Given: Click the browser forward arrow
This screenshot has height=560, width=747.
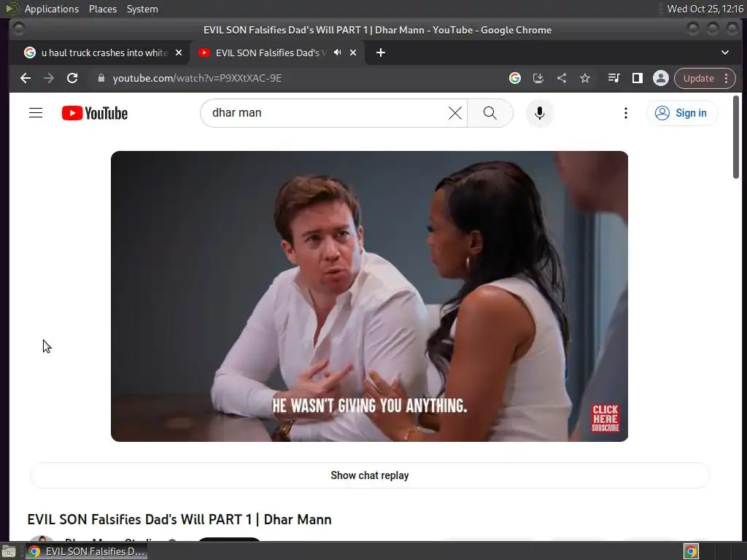Looking at the screenshot, I should point(49,78).
